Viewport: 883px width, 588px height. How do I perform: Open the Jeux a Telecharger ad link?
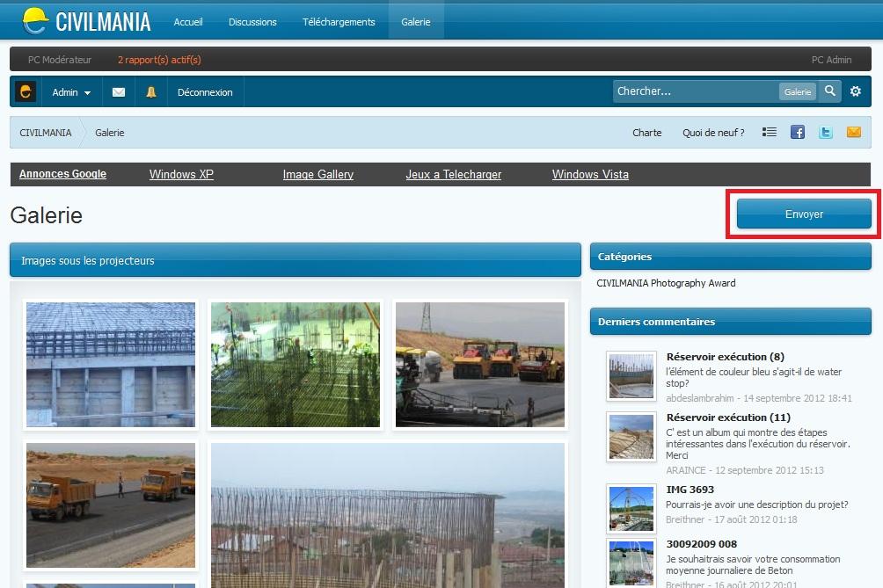click(453, 174)
